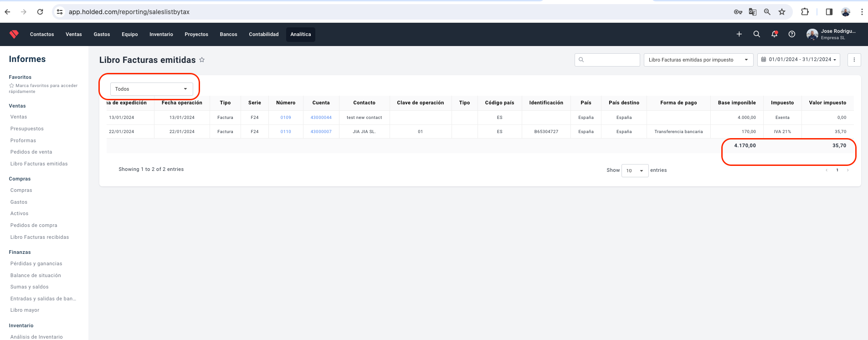
Task: Toggle the browser side panel icon
Action: [829, 12]
